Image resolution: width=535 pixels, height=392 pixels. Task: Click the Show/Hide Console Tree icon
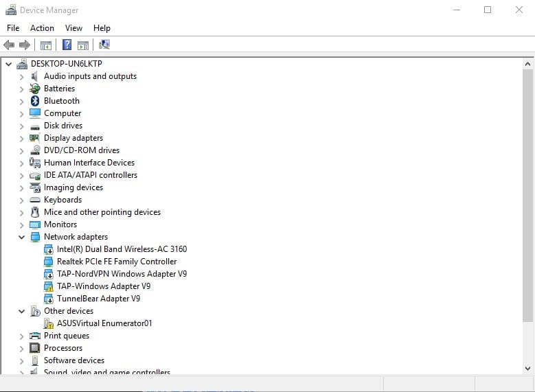[46, 45]
